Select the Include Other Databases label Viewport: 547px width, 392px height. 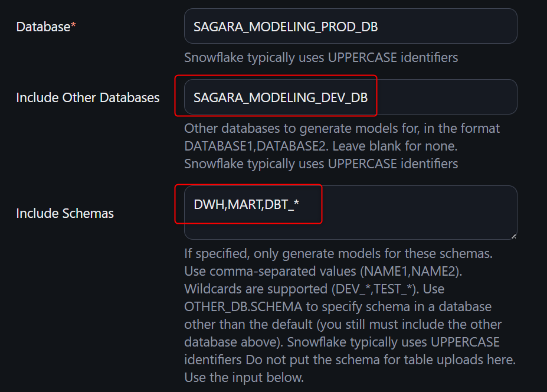click(87, 97)
